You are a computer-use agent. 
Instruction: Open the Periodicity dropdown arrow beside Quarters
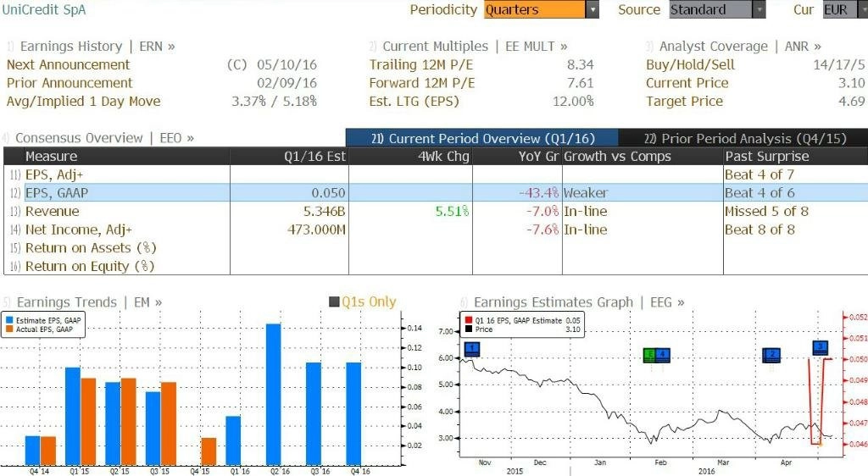pyautogui.click(x=593, y=9)
